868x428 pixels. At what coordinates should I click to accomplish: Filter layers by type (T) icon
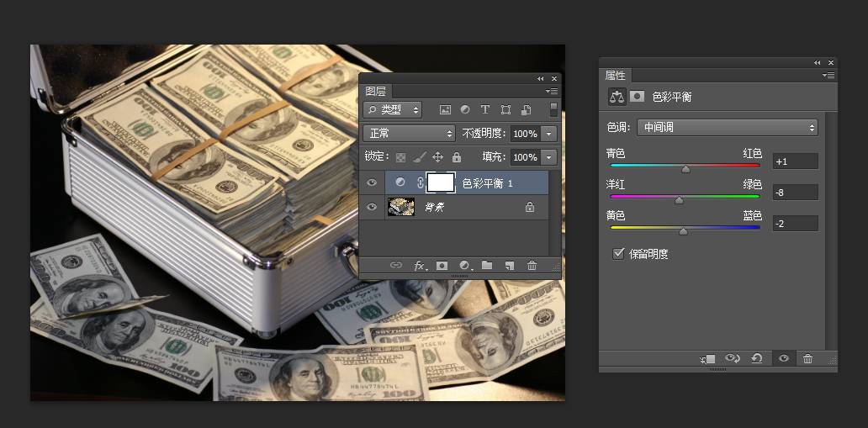point(485,109)
